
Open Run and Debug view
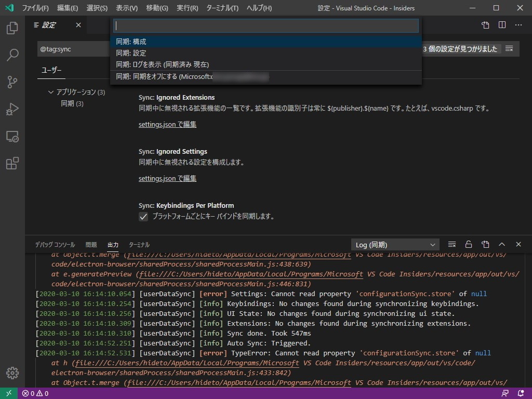click(12, 109)
